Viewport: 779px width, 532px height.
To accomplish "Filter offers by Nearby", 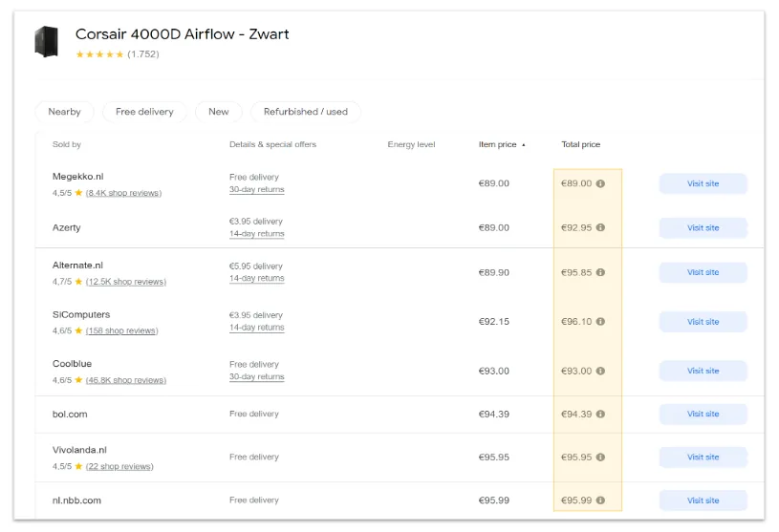I will (64, 112).
